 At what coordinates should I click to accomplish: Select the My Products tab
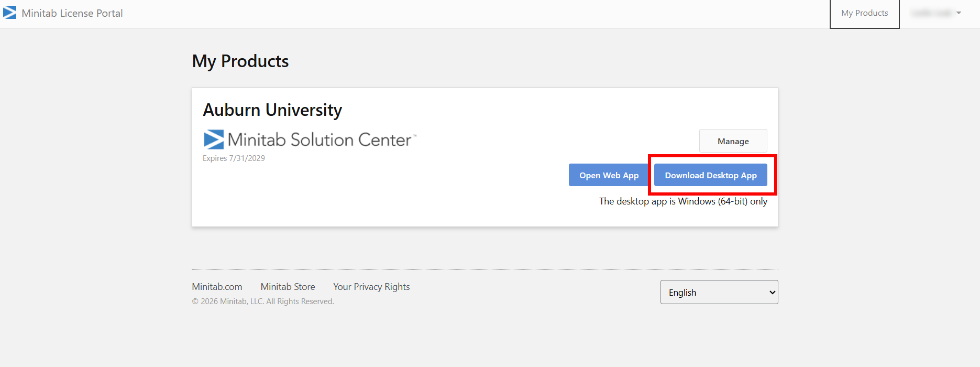click(864, 14)
